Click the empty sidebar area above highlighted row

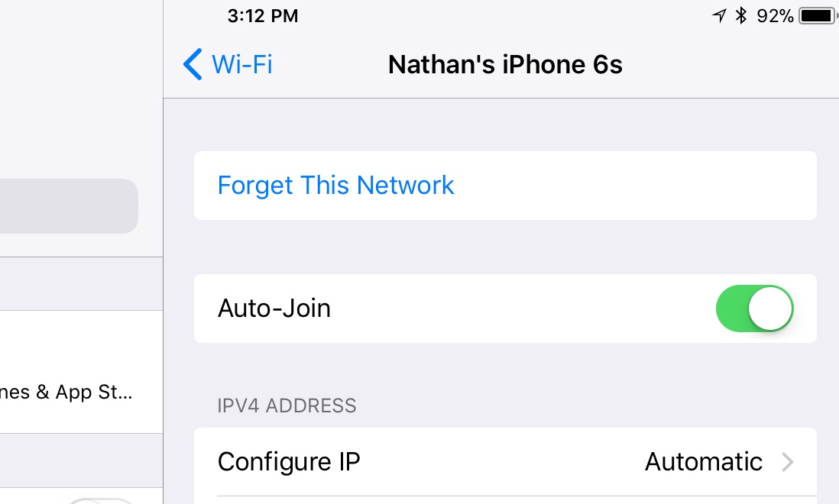coord(81,88)
